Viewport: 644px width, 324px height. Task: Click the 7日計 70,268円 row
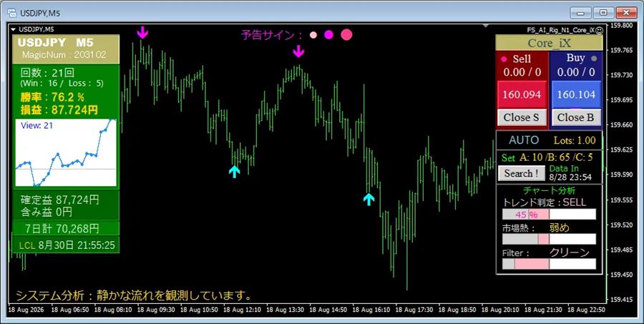[x=66, y=228]
